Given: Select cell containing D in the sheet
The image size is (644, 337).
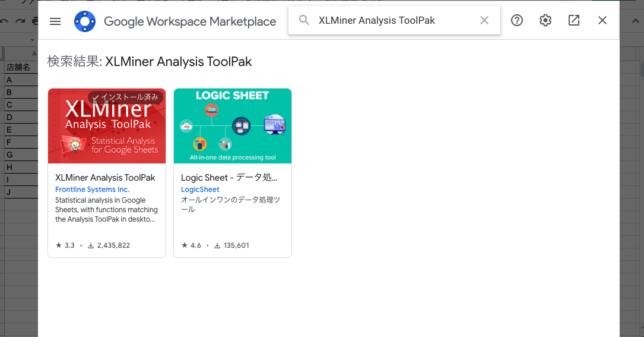Looking at the screenshot, I should point(21,117).
